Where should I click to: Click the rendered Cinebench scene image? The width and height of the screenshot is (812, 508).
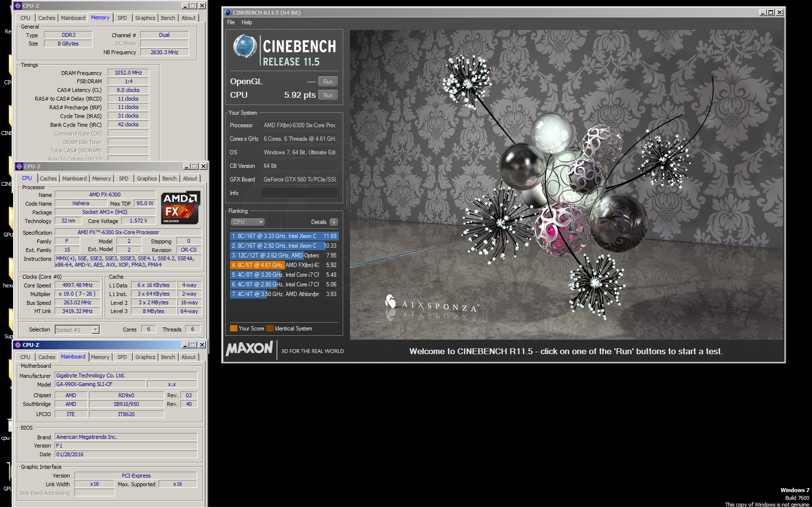[x=566, y=185]
